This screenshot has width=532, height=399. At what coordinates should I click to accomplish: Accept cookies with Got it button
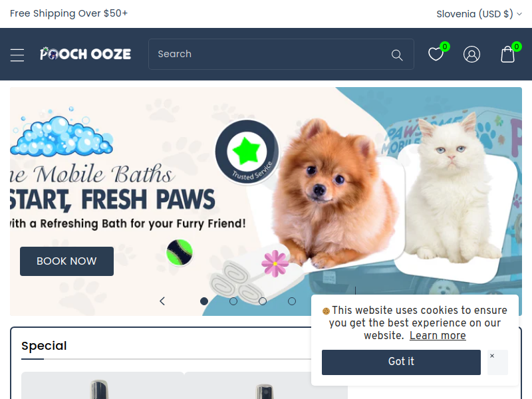[401, 362]
